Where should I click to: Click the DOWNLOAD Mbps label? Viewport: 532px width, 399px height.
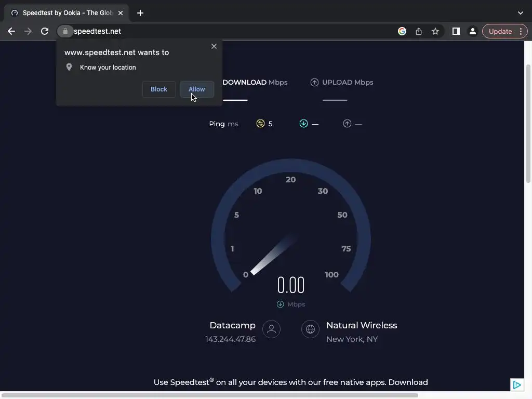click(255, 83)
